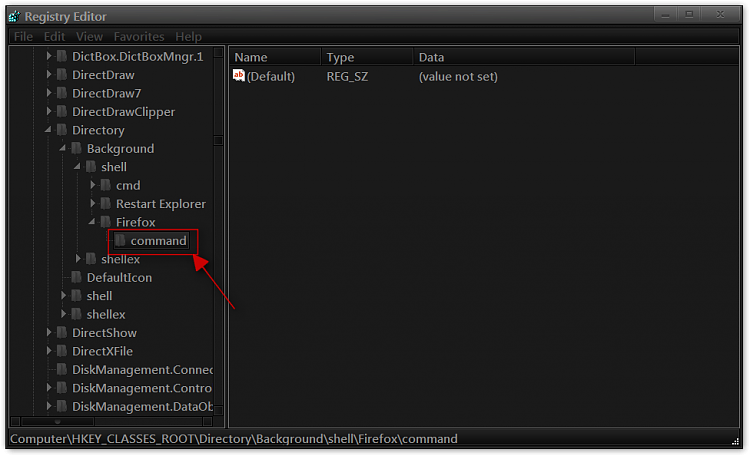Click folder icon of Background key
This screenshot has width=750, height=456.
click(77, 148)
